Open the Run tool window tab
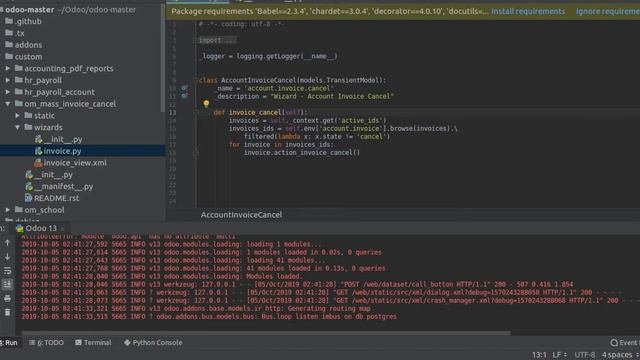640x360 pixels. pos(9,342)
